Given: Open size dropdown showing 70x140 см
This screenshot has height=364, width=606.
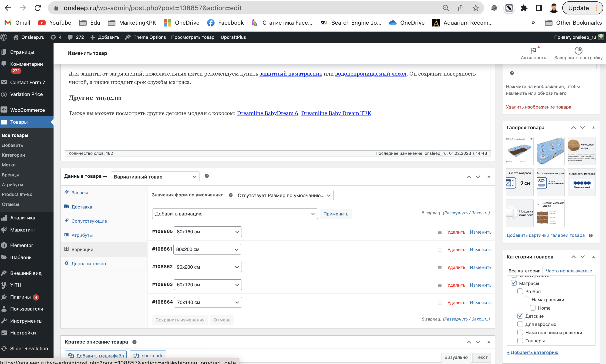Looking at the screenshot, I should [x=208, y=302].
